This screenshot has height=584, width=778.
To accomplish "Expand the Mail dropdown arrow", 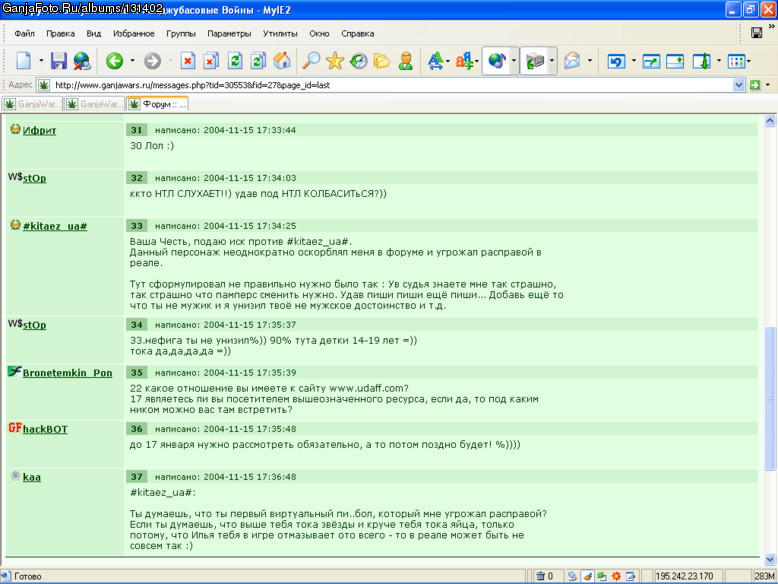I will point(589,61).
